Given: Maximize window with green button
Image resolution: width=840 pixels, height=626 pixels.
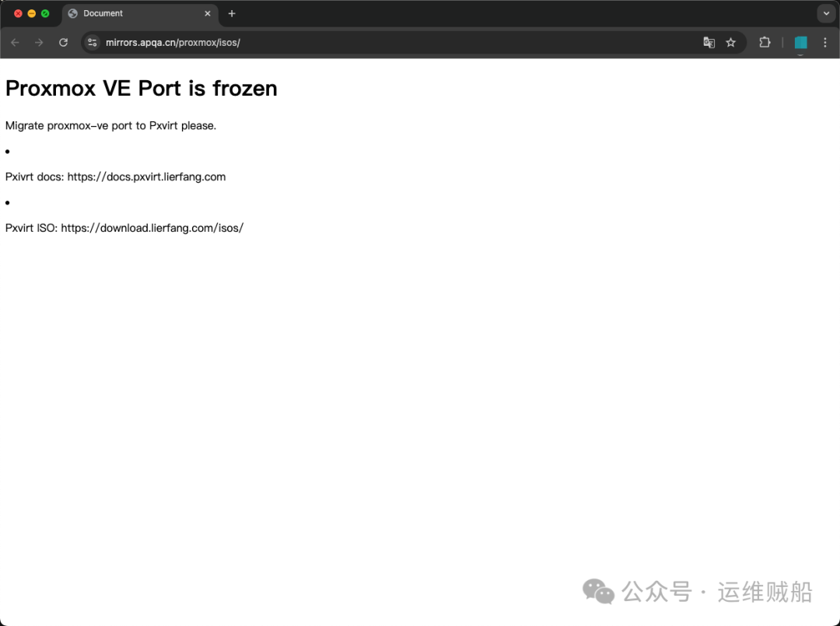Looking at the screenshot, I should click(46, 13).
